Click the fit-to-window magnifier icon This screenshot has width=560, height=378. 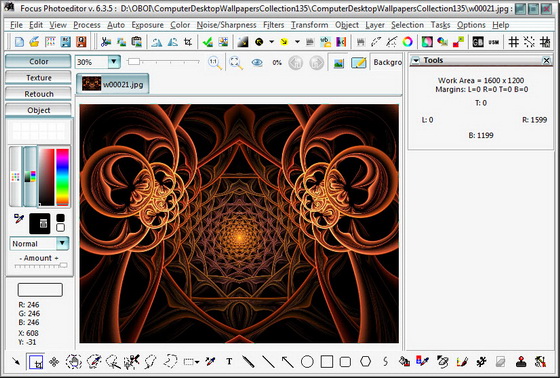(x=236, y=63)
